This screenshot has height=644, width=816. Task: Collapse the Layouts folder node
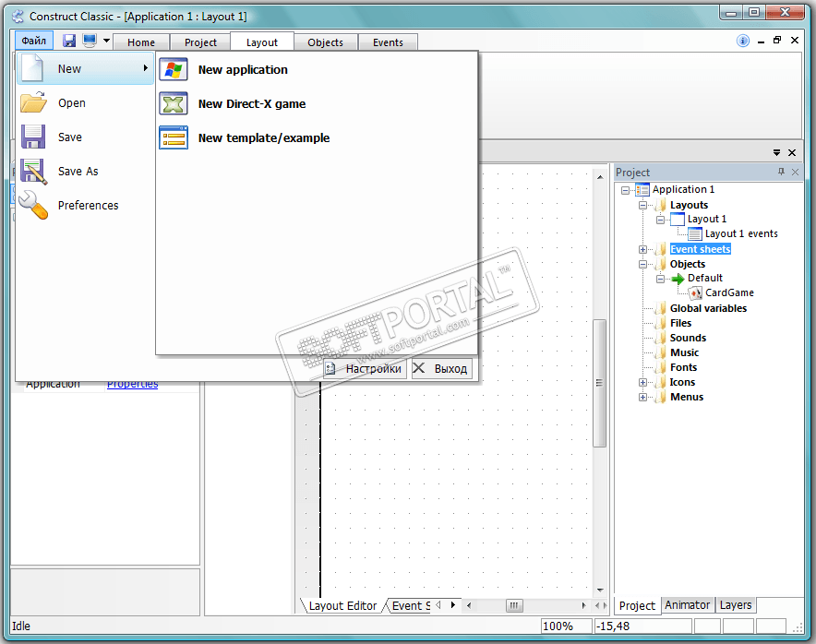pos(642,206)
